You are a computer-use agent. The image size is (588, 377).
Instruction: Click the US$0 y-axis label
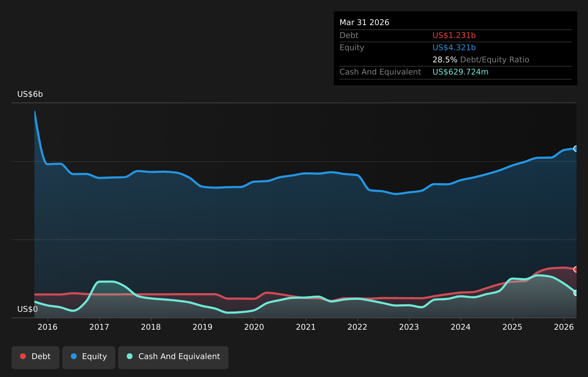click(28, 309)
